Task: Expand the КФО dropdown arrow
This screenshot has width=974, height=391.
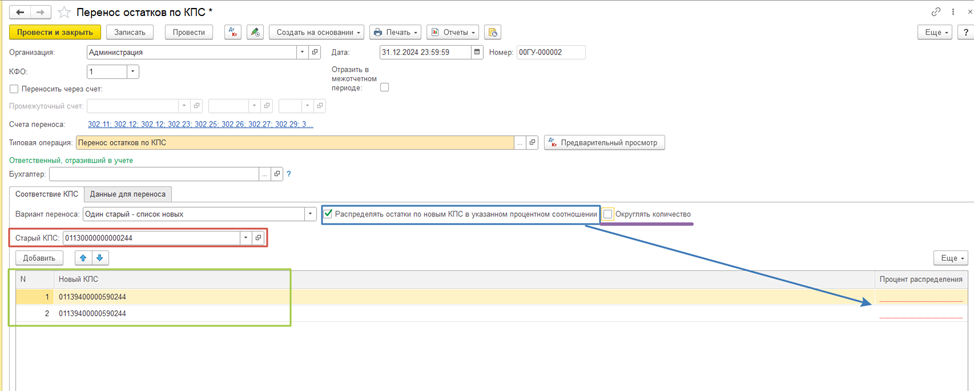Action: [x=133, y=72]
